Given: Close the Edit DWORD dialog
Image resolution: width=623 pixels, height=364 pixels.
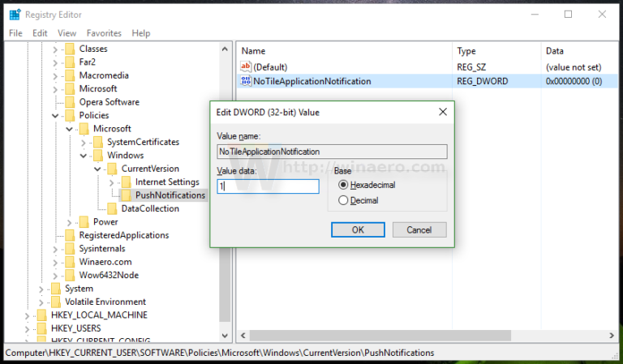Looking at the screenshot, I should 442,111.
